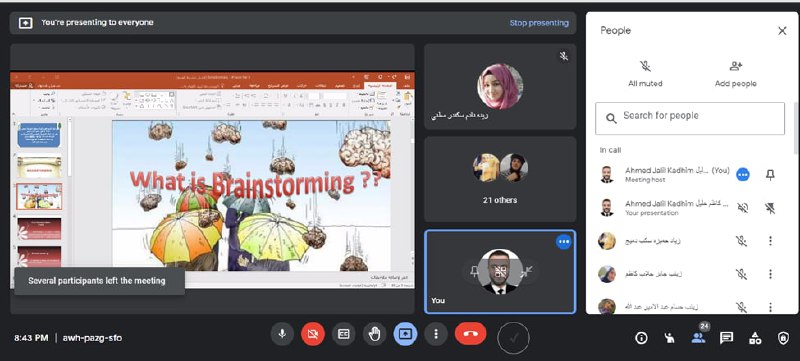Minimize your tile with the inward arrows

click(527, 272)
